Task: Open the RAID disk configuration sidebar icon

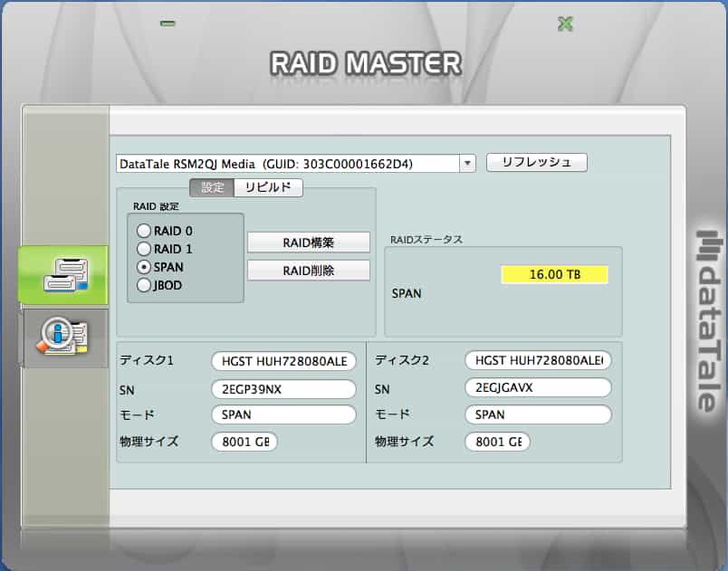Action: (x=62, y=275)
